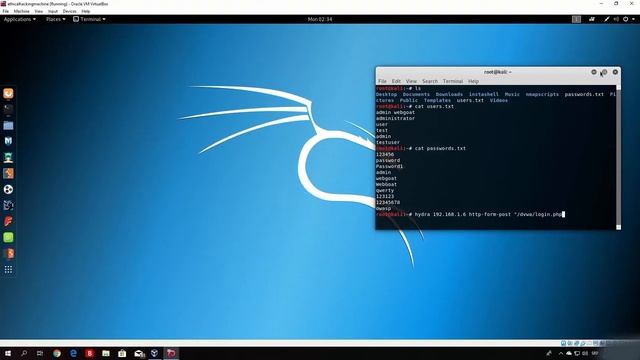Open VirtualBox Machine menu
The width and height of the screenshot is (640, 360).
point(21,11)
